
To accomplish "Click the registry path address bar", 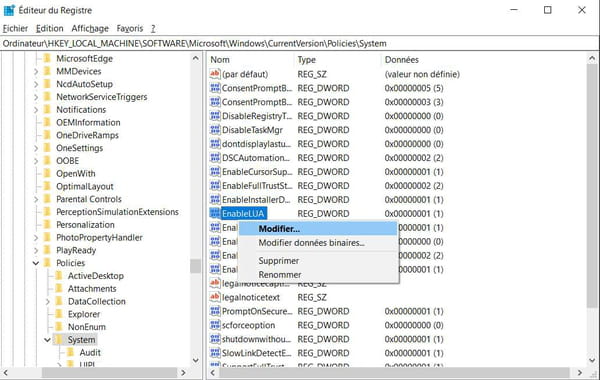I will (x=300, y=43).
